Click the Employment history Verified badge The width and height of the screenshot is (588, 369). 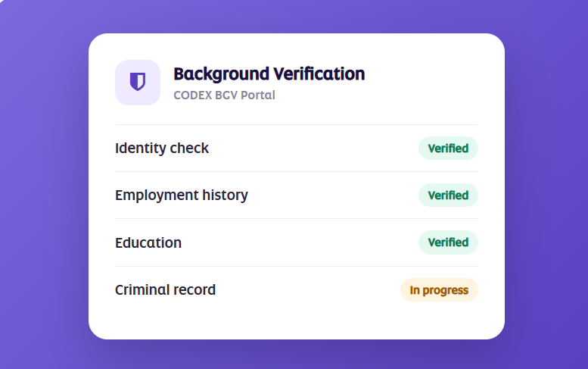pyautogui.click(x=448, y=195)
